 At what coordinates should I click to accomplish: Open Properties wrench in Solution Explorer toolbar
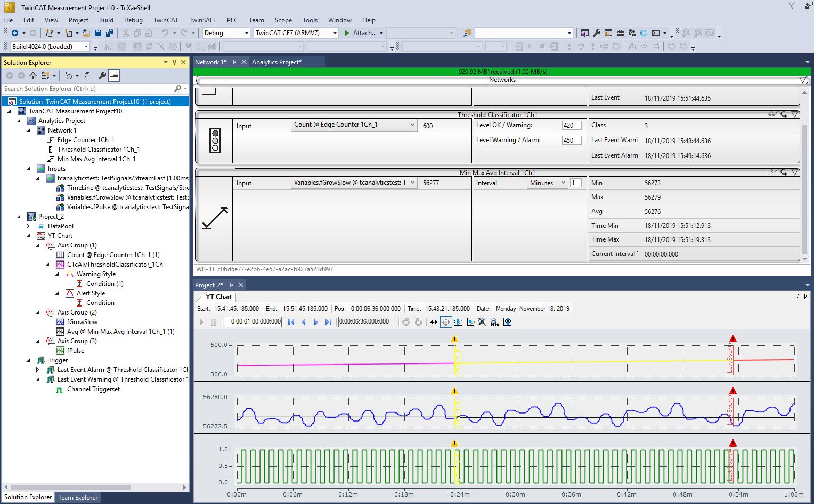tap(102, 76)
